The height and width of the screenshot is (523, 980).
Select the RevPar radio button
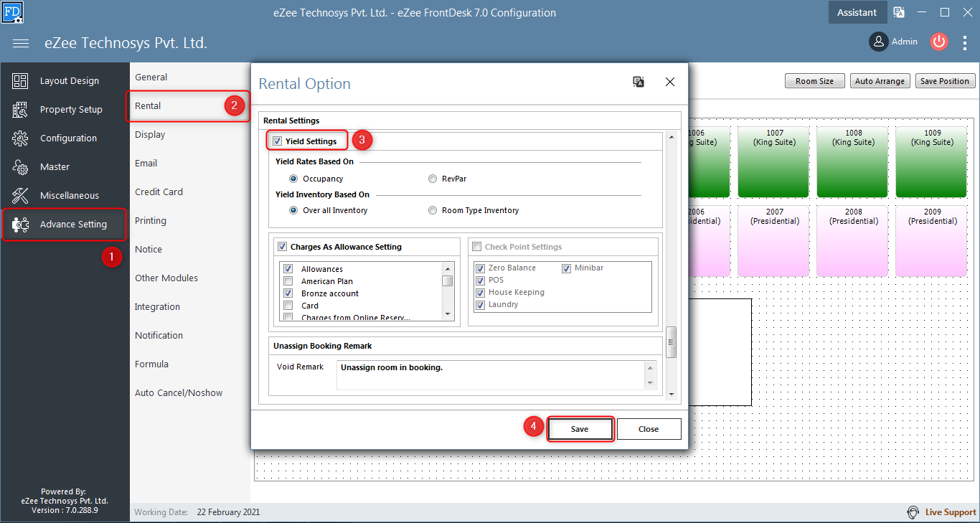(x=433, y=179)
